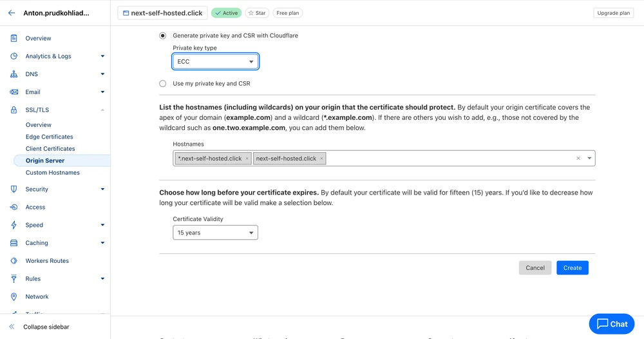Select Use my private key and CSR
Image resolution: width=644 pixels, height=339 pixels.
click(x=163, y=84)
